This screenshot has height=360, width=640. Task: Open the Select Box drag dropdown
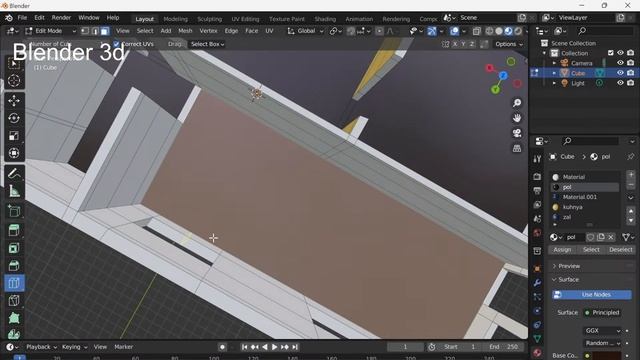pos(207,44)
